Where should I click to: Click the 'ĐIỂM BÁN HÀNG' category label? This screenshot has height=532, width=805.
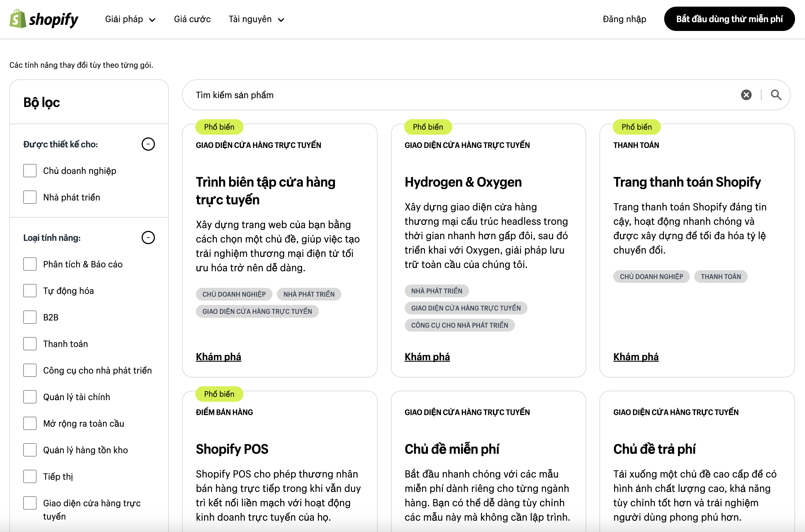click(x=224, y=412)
